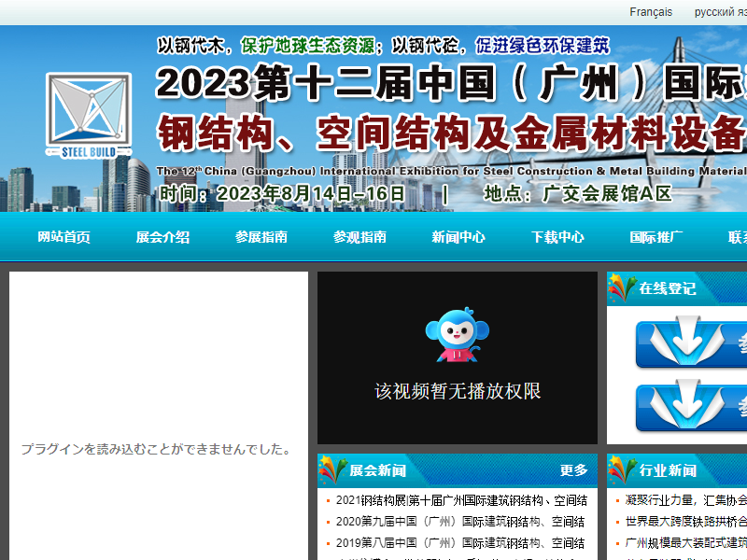Click the venue text 地点：广交会展馆A区
This screenshot has width=747, height=560.
click(578, 194)
